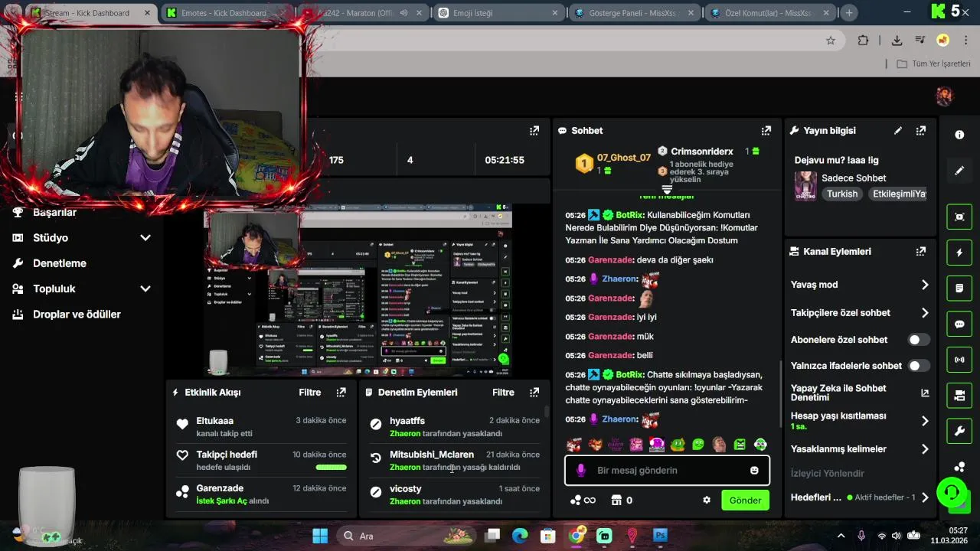Click the Sadece Sohbet category thumbnail
The height and width of the screenshot is (551, 980).
click(x=805, y=186)
